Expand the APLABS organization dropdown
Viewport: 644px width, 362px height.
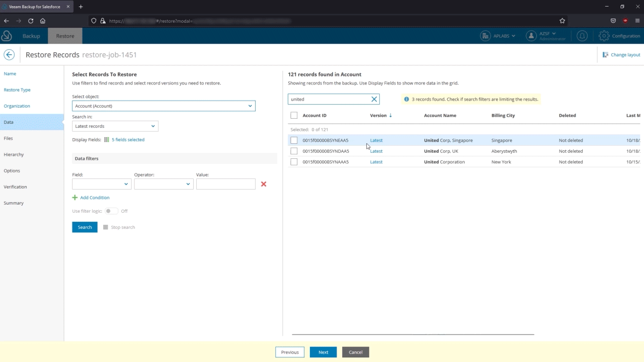click(x=513, y=36)
